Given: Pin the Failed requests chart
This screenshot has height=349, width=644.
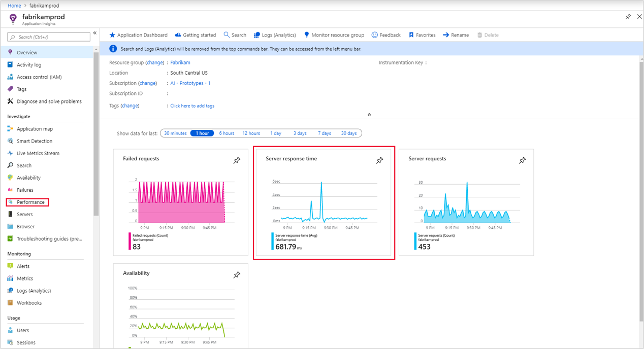Looking at the screenshot, I should pyautogui.click(x=237, y=160).
